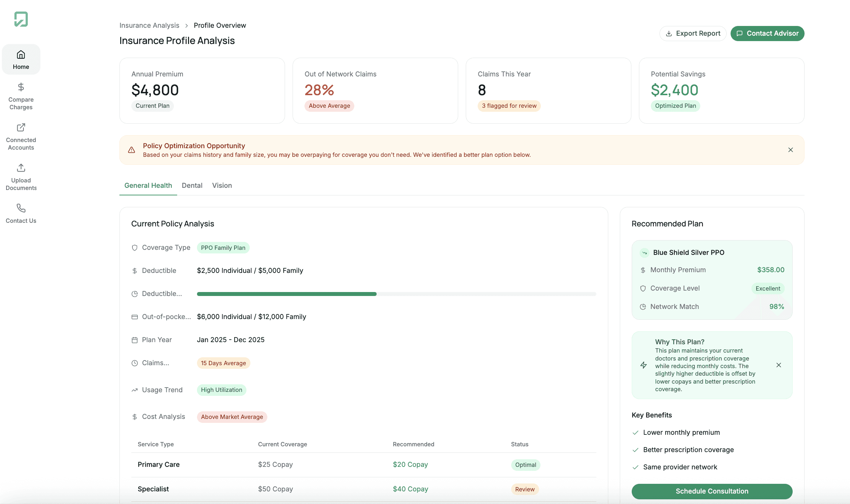Image resolution: width=850 pixels, height=504 pixels.
Task: Click the Optimized Plan badge
Action: coord(675,106)
